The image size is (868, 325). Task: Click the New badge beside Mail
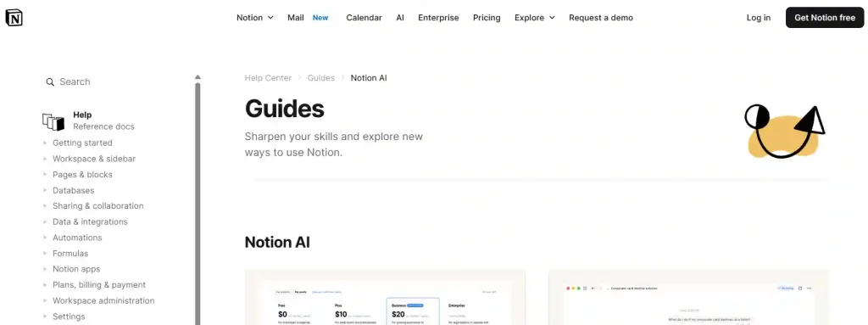pos(320,18)
